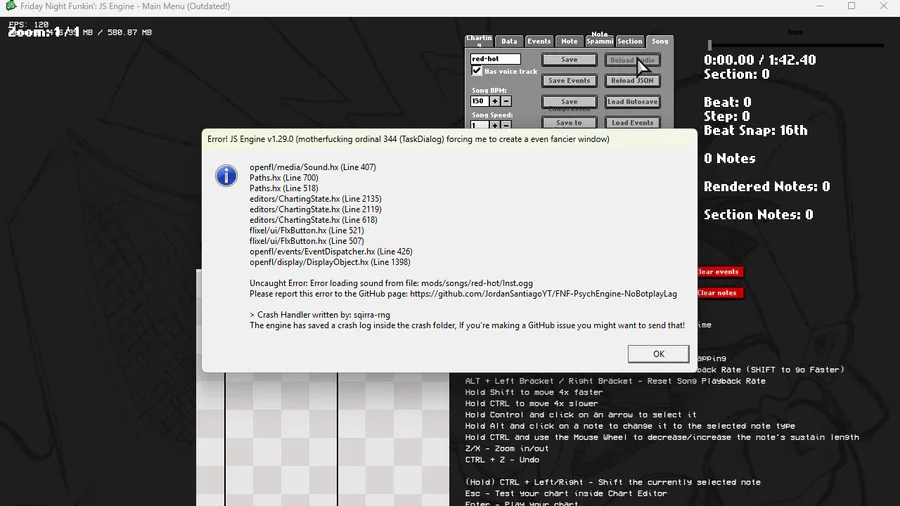This screenshot has width=900, height=506.
Task: Open the Note tab
Action: (569, 41)
